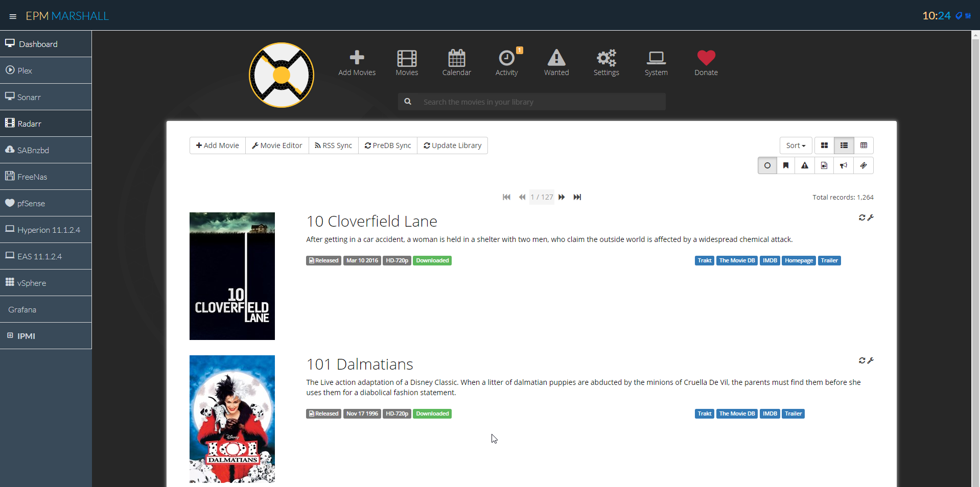Open the Movie Editor

(277, 145)
